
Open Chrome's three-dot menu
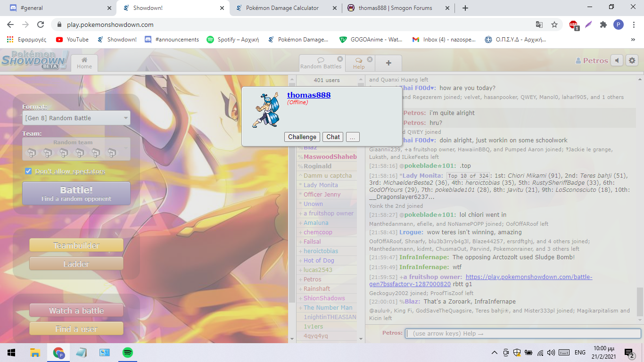(x=634, y=25)
